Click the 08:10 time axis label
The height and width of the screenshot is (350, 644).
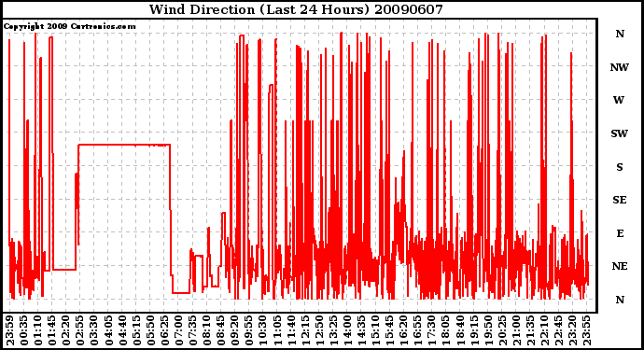[x=206, y=330]
